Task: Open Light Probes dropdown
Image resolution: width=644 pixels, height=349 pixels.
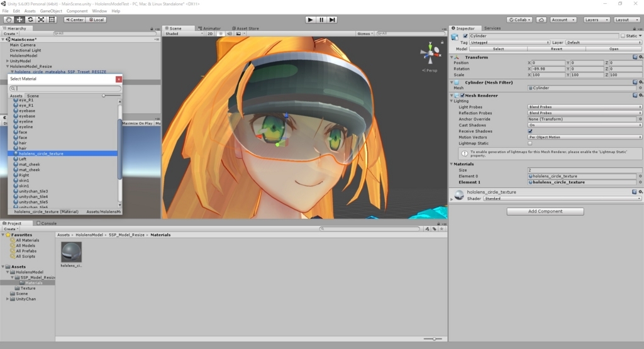Action: tap(584, 107)
